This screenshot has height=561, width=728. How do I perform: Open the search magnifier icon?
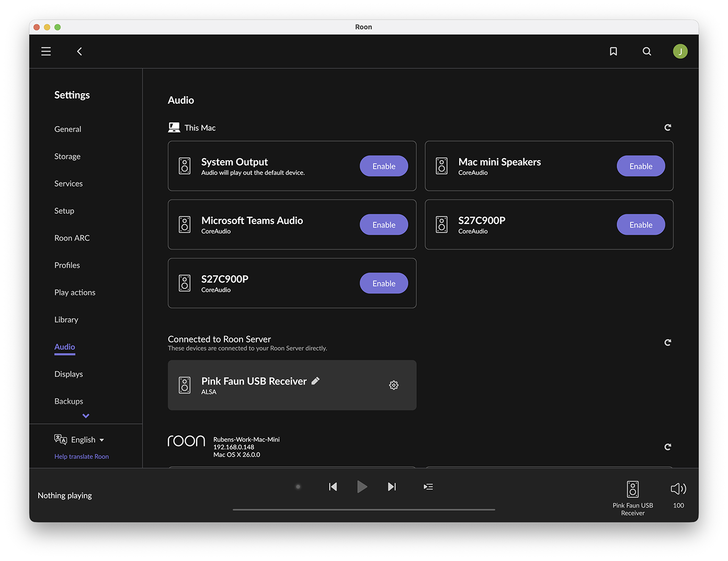click(647, 51)
